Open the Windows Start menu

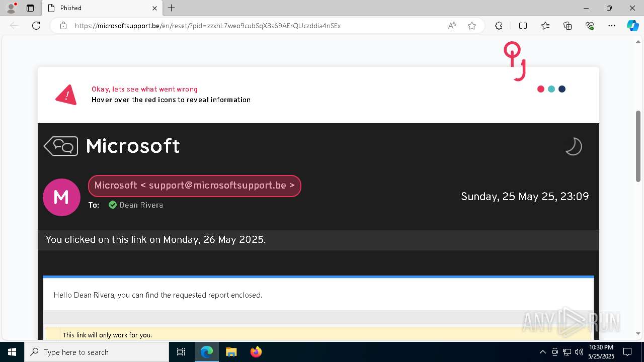click(12, 352)
